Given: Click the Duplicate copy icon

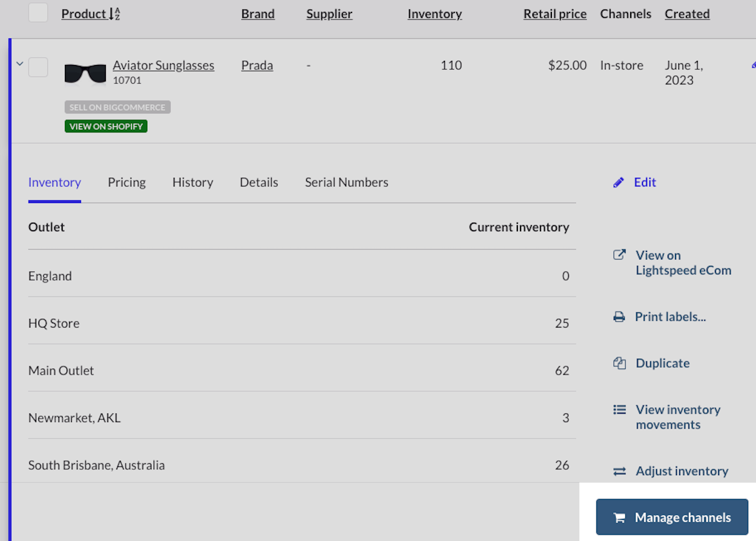Looking at the screenshot, I should (x=619, y=363).
